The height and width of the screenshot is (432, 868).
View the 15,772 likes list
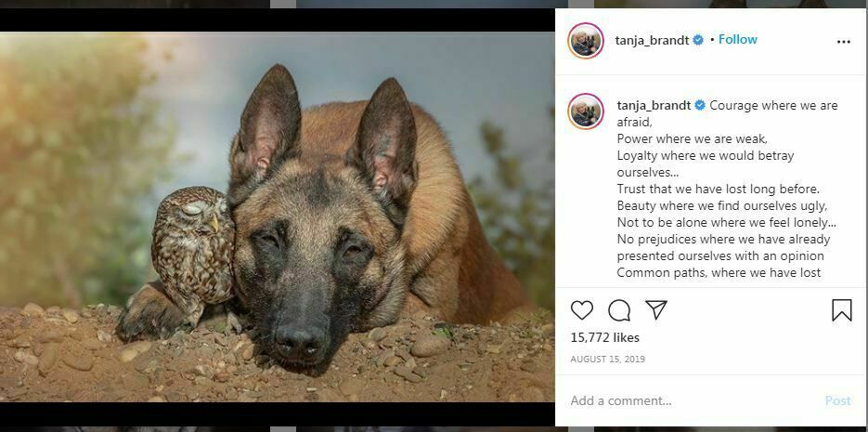pos(604,337)
